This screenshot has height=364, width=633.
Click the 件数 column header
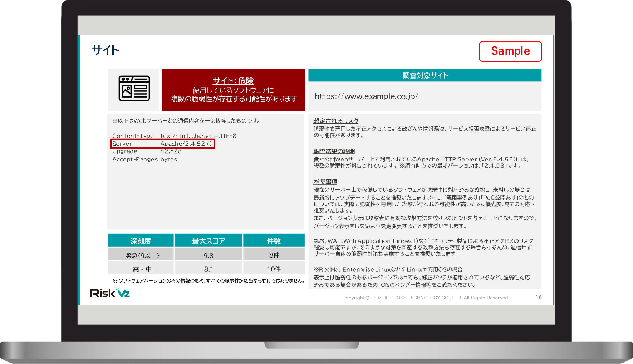pos(274,241)
